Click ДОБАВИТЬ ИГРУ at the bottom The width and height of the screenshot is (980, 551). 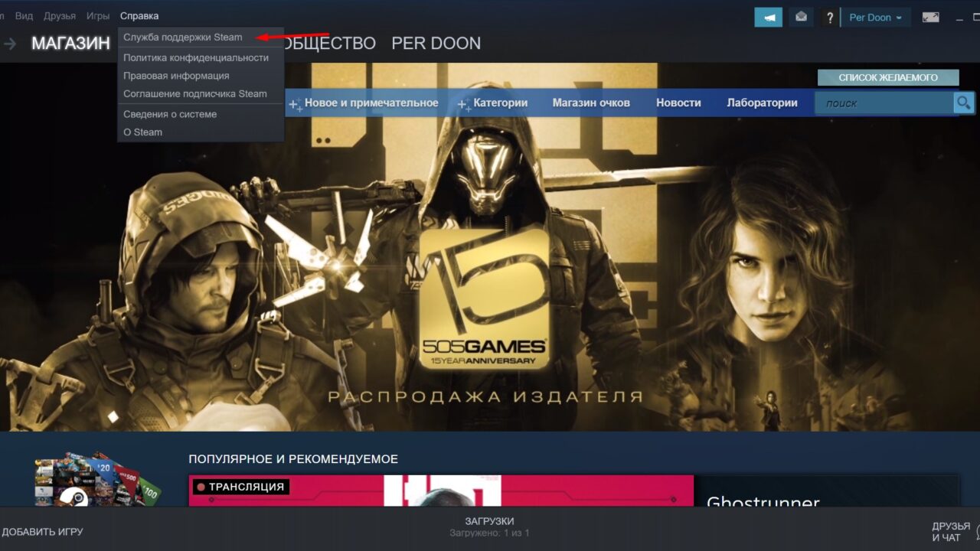42,532
